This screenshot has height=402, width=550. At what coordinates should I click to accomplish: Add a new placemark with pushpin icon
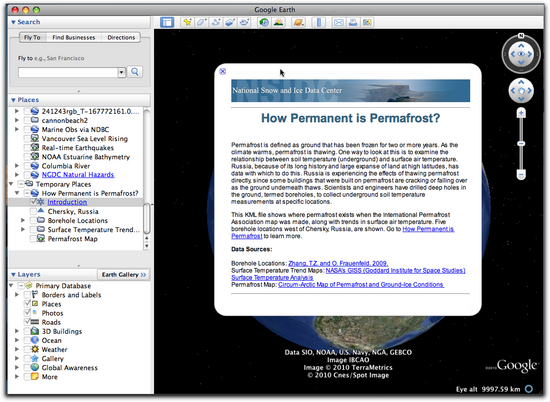pos(187,22)
